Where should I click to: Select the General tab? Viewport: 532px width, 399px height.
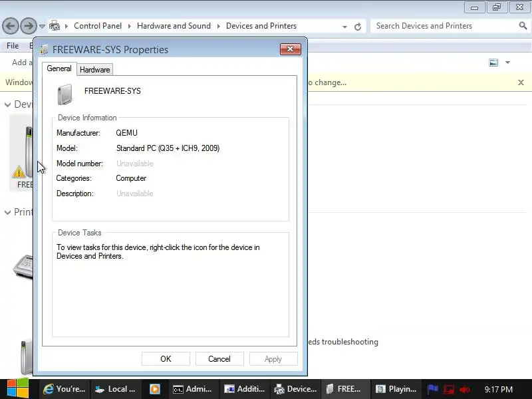click(59, 68)
